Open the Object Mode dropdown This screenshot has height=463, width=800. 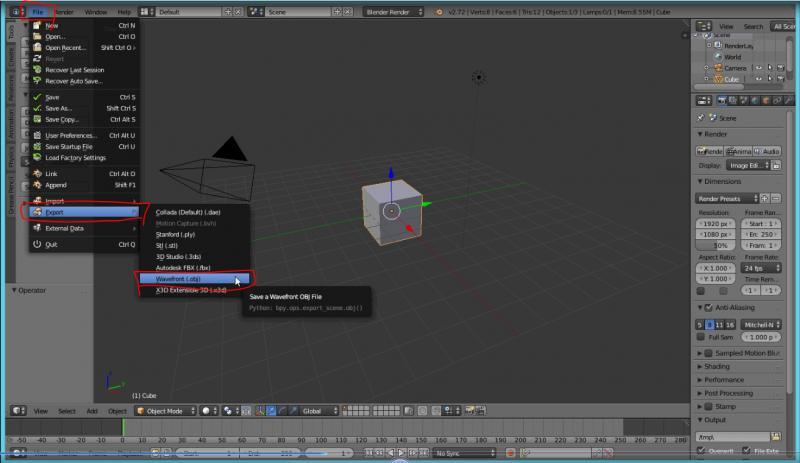tap(165, 410)
